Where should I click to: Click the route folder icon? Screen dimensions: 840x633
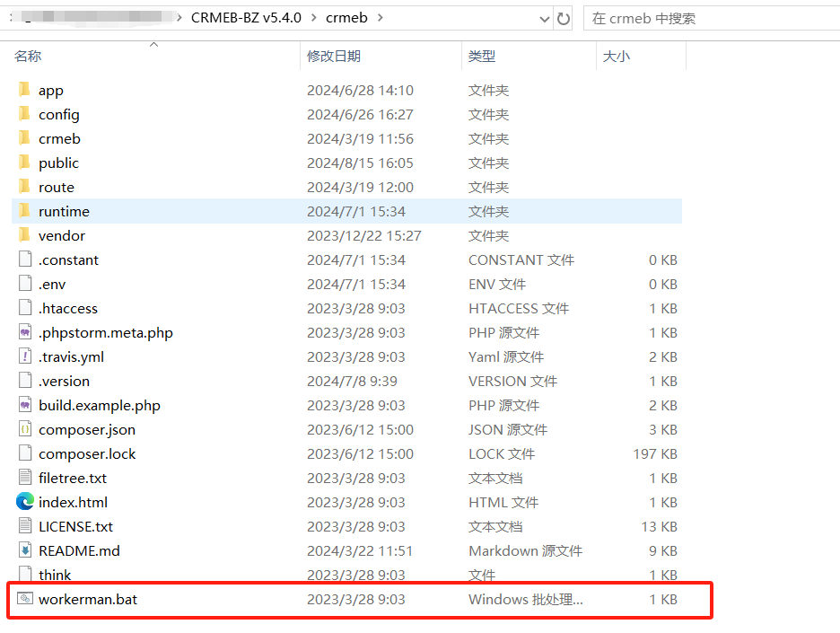coord(24,187)
